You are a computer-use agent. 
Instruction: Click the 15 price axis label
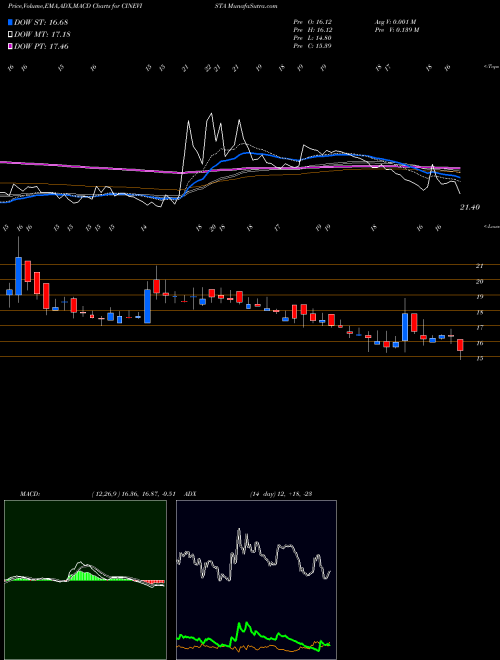479,359
